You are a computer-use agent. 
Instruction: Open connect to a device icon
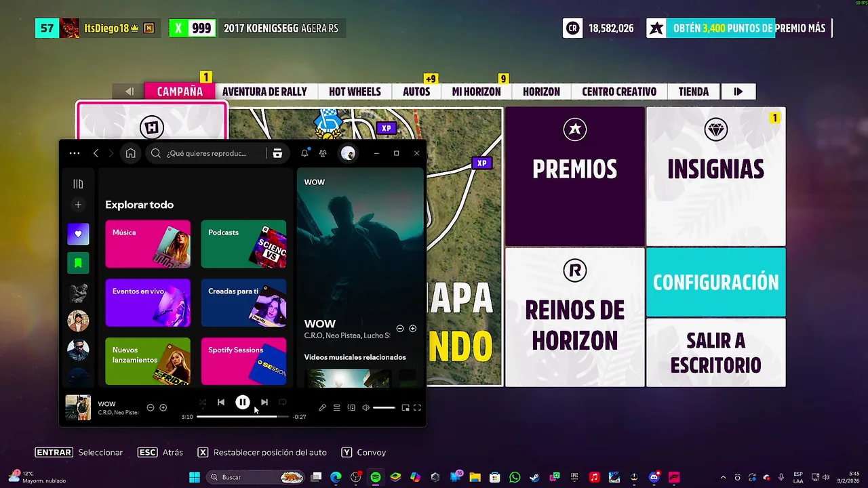click(x=351, y=407)
